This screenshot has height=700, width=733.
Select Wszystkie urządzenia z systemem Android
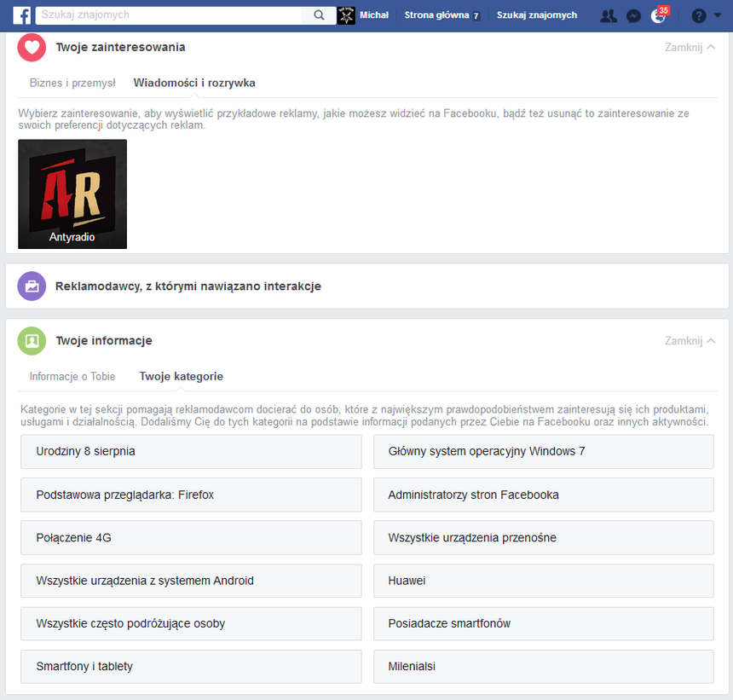pyautogui.click(x=191, y=581)
